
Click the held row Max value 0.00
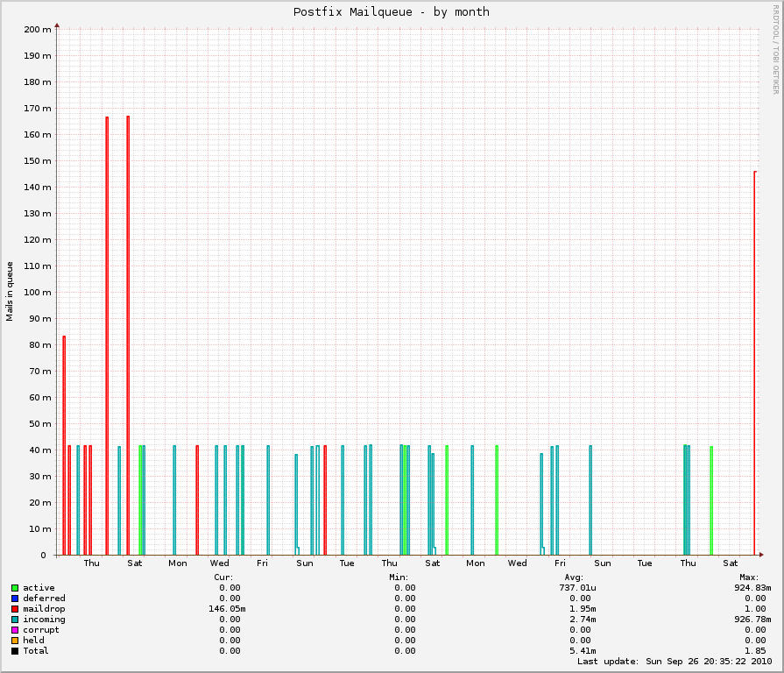coord(755,641)
